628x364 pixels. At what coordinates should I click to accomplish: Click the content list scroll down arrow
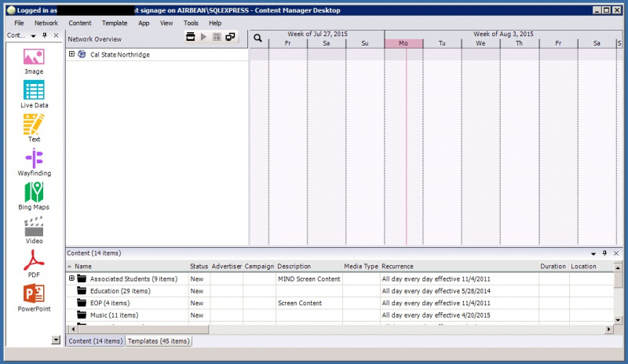tap(618, 320)
